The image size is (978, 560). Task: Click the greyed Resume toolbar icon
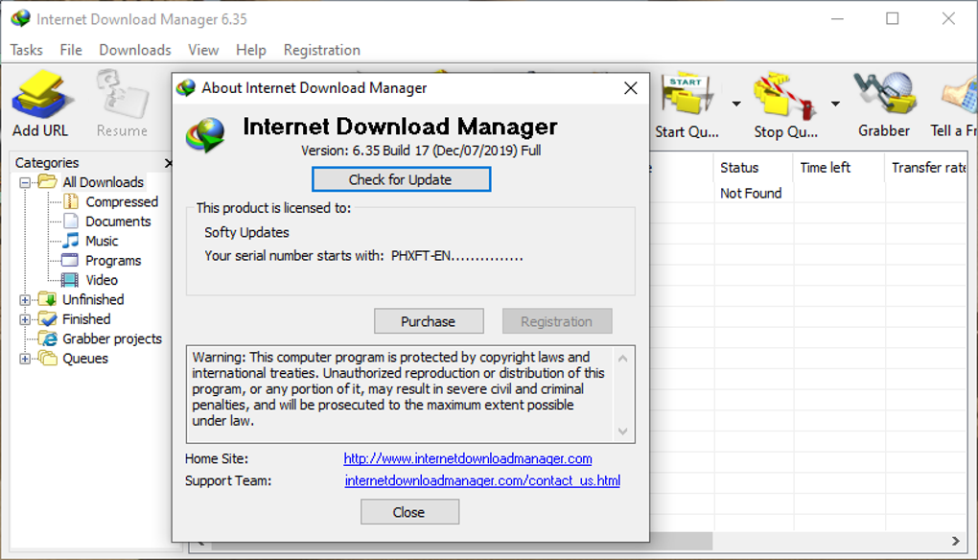(123, 95)
